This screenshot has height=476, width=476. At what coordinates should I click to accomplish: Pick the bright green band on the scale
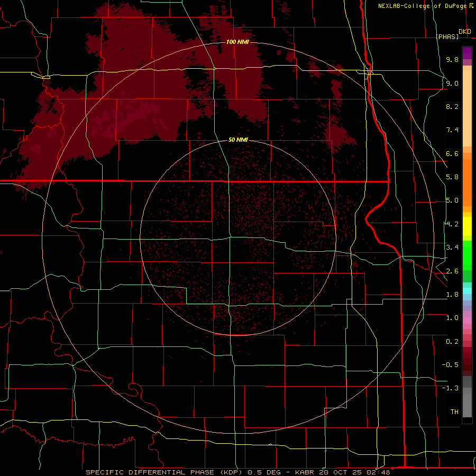(467, 255)
